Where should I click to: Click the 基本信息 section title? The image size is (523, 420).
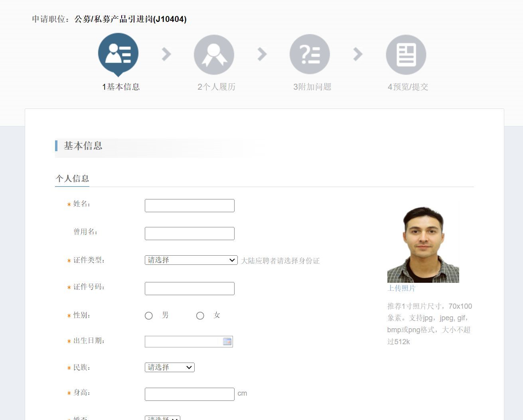click(83, 146)
